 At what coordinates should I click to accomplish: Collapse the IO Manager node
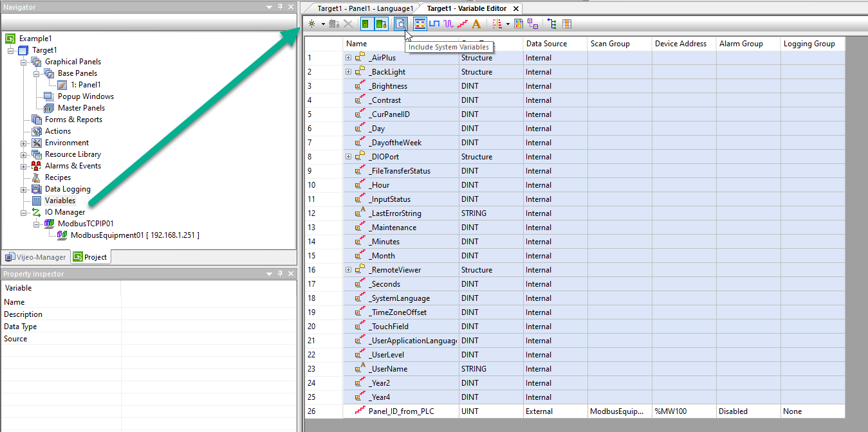24,212
